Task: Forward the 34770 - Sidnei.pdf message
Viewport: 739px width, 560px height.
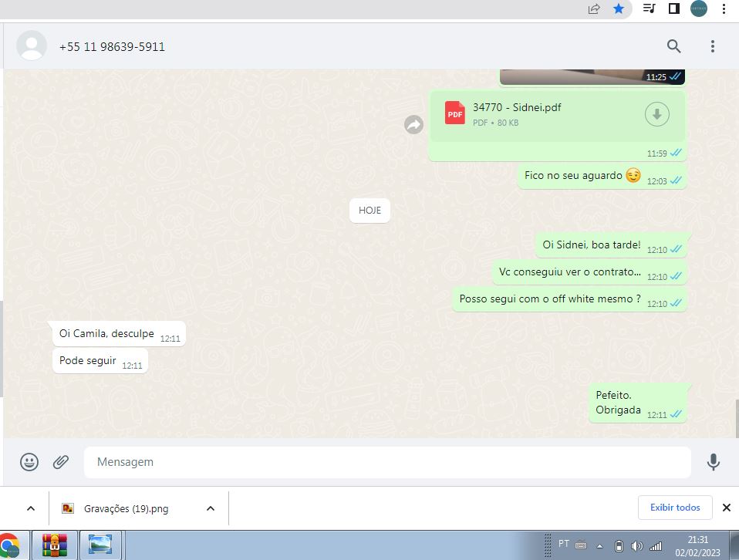Action: coord(413,125)
